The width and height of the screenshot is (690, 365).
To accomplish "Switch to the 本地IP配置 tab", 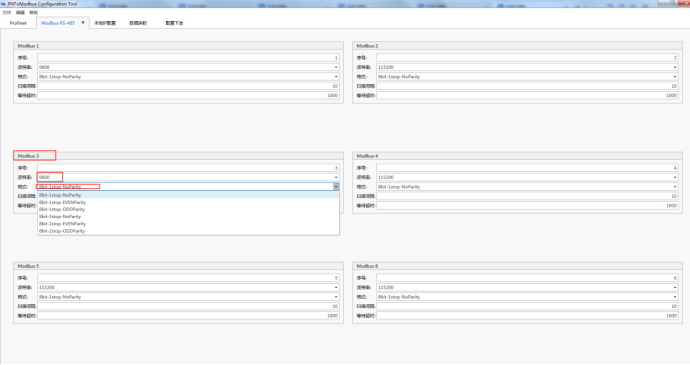I will tap(105, 23).
